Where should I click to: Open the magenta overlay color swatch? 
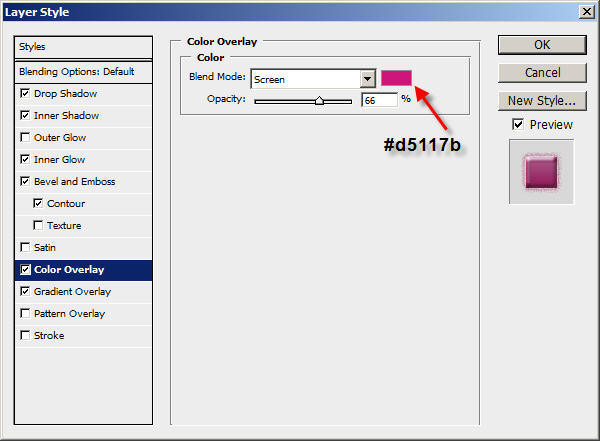pyautogui.click(x=396, y=78)
